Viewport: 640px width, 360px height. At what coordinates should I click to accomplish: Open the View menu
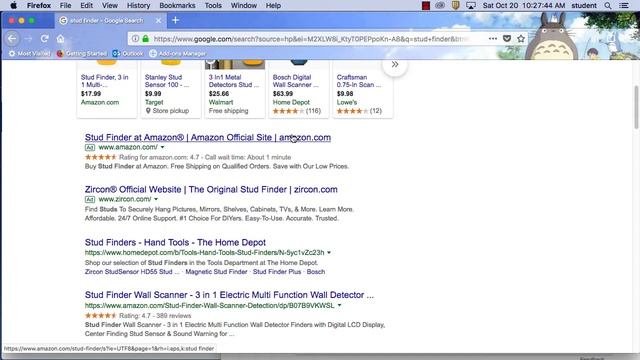[x=110, y=6]
